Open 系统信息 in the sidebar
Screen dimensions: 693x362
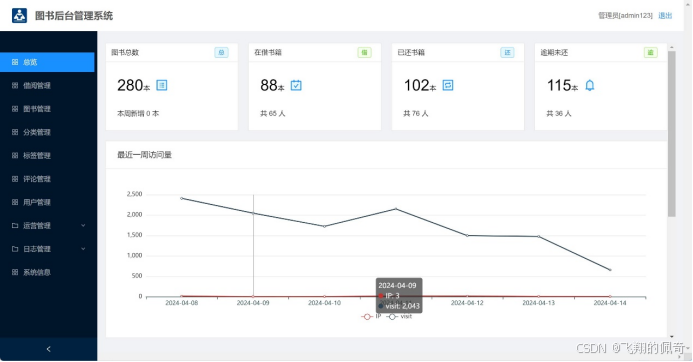coord(47,272)
